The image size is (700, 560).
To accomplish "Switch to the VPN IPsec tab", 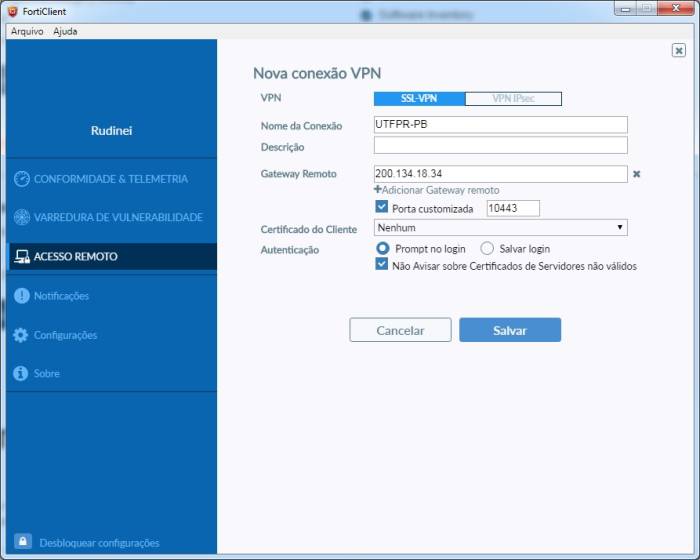I will coord(513,99).
